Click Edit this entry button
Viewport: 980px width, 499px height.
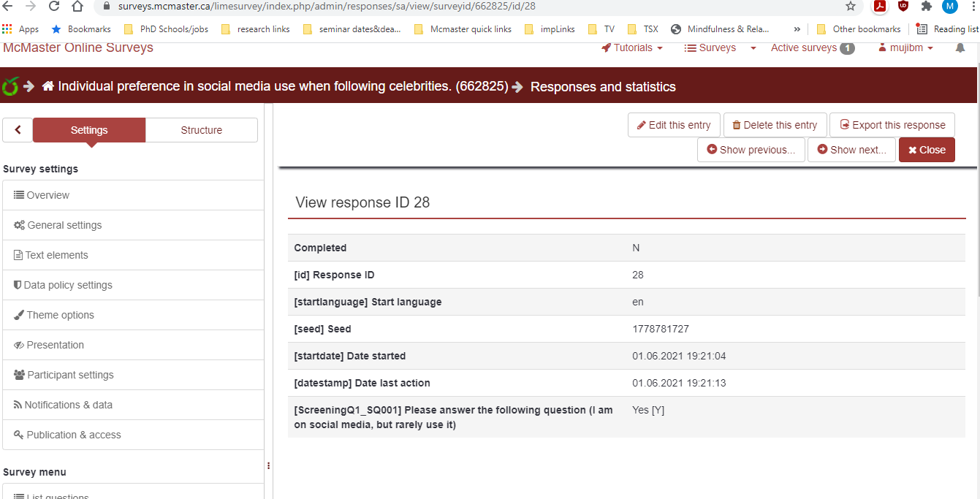(x=674, y=125)
